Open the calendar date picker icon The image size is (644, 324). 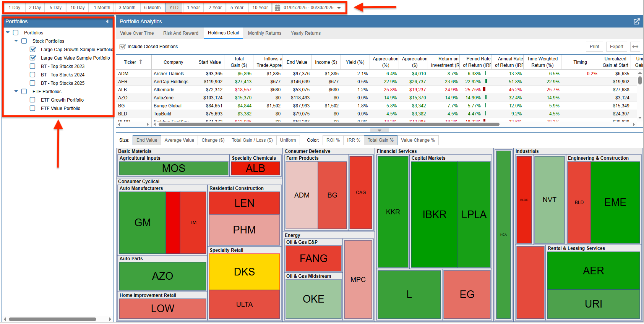[x=277, y=8]
